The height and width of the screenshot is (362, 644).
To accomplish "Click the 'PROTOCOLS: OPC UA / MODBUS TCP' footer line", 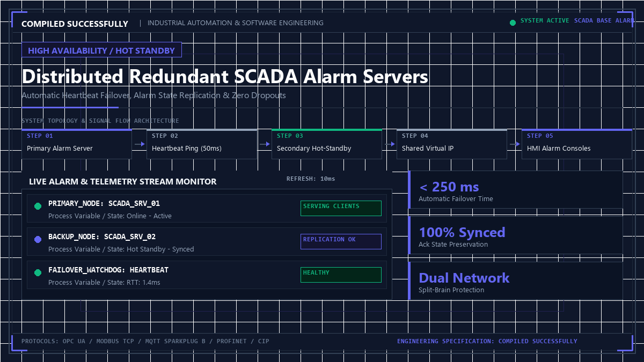I will coord(145,341).
